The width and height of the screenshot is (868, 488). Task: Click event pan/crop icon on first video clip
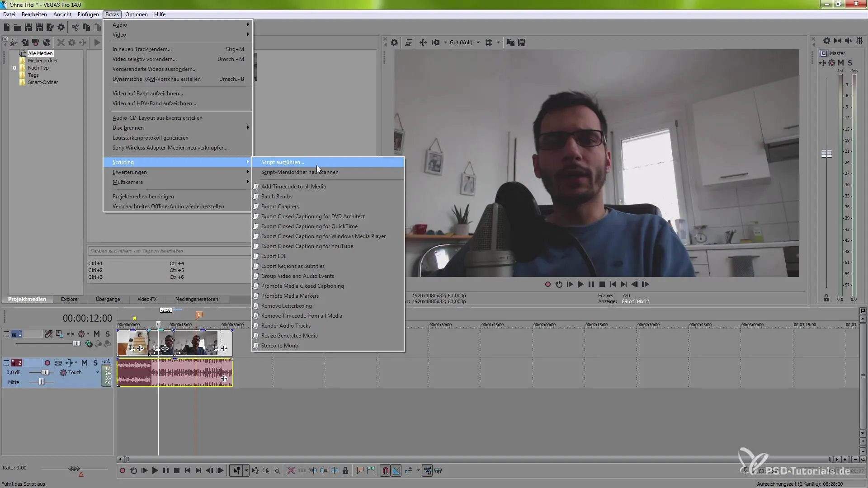pos(132,348)
